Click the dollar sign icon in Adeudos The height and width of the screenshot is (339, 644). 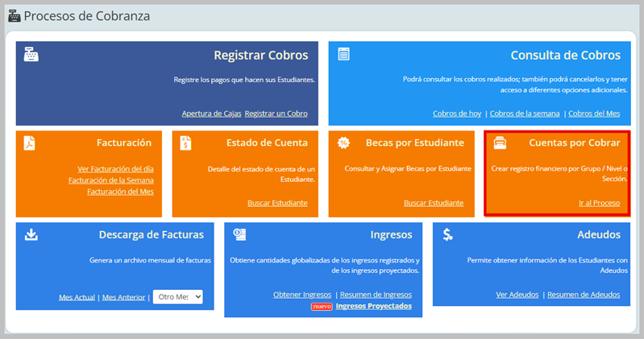tap(447, 234)
